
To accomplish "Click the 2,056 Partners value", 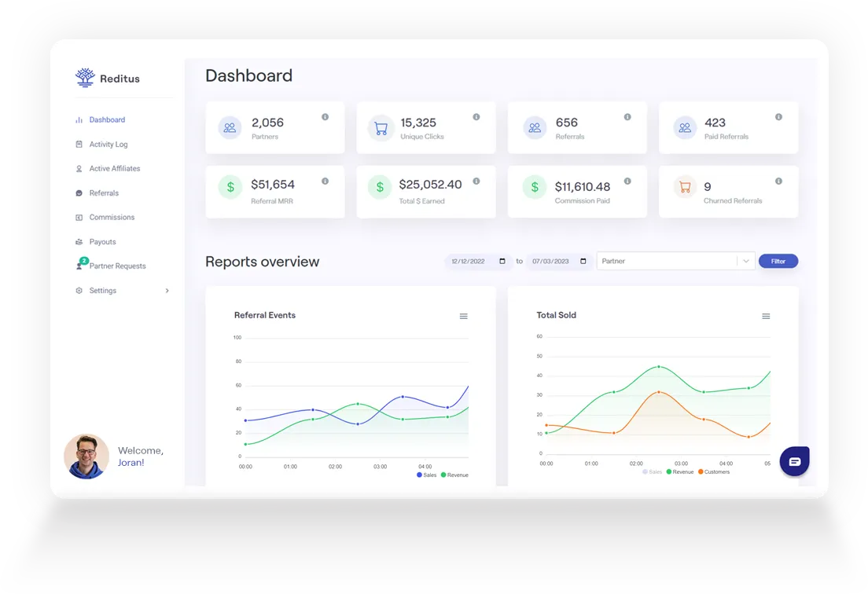I will (x=267, y=123).
